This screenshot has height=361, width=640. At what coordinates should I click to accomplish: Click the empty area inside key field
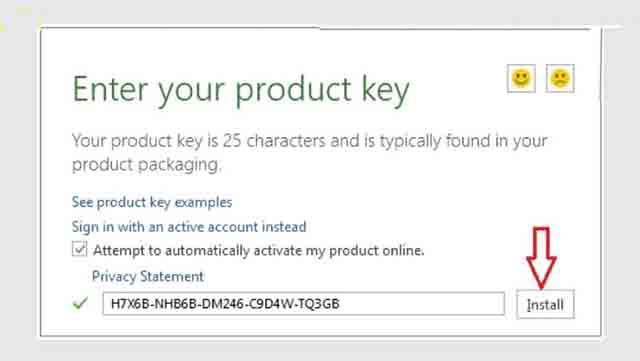click(420, 303)
